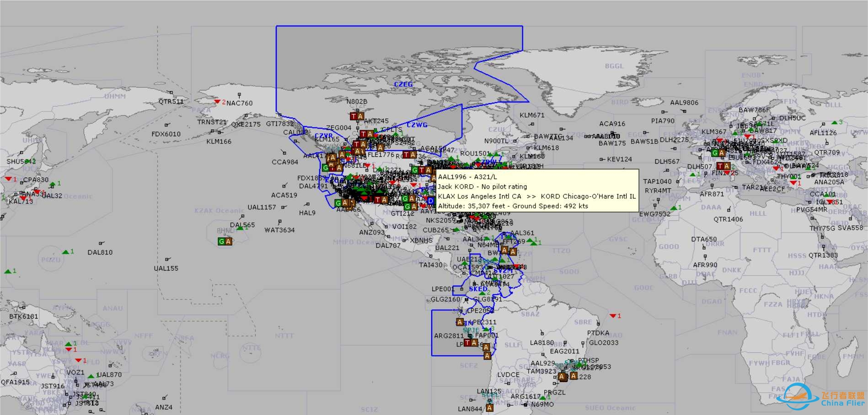Screen dimensions: 868x415
Task: Click the A badge right of BW label
Action: (504, 250)
